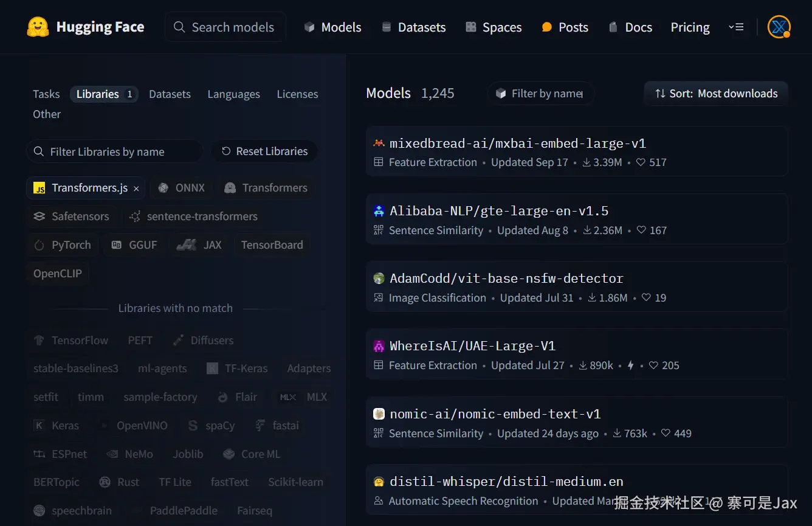Toggle the GGUF library filter
812x526 pixels.
134,245
